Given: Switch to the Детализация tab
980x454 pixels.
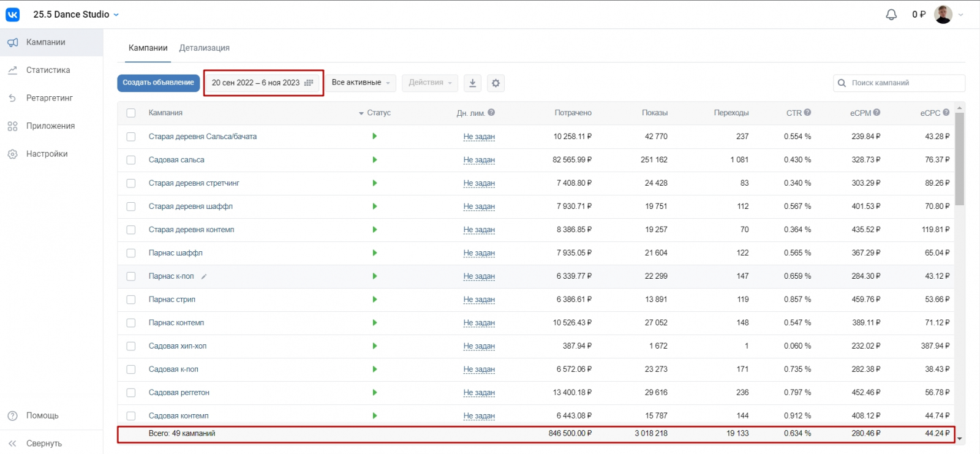Looking at the screenshot, I should tap(204, 48).
